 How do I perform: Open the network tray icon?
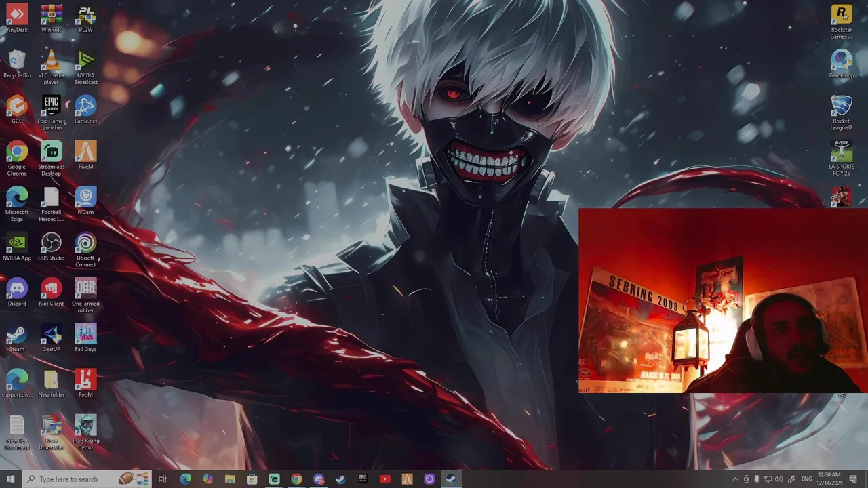click(768, 479)
